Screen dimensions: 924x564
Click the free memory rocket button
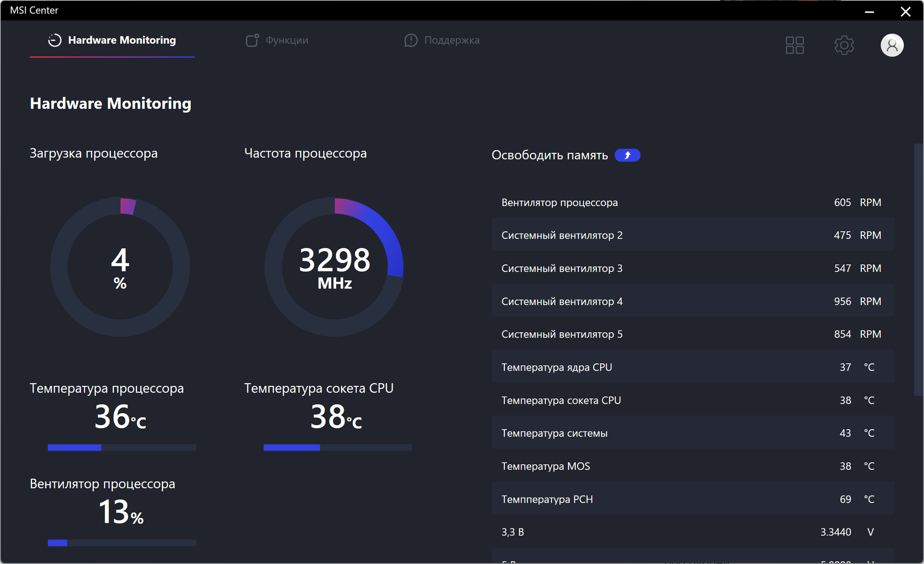click(x=627, y=155)
